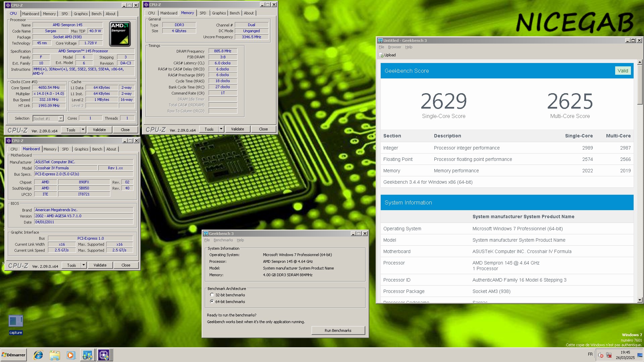Click BIOS Date value 04/01/2011
This screenshot has width=644, height=362.
[x=84, y=222]
